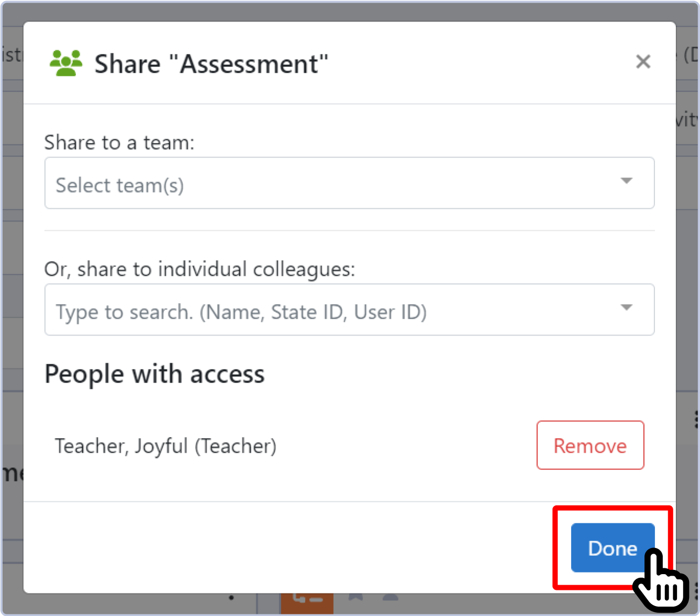Select the Teacher, Joyful (Teacher) entry
The height and width of the screenshot is (616, 700).
pos(166,446)
